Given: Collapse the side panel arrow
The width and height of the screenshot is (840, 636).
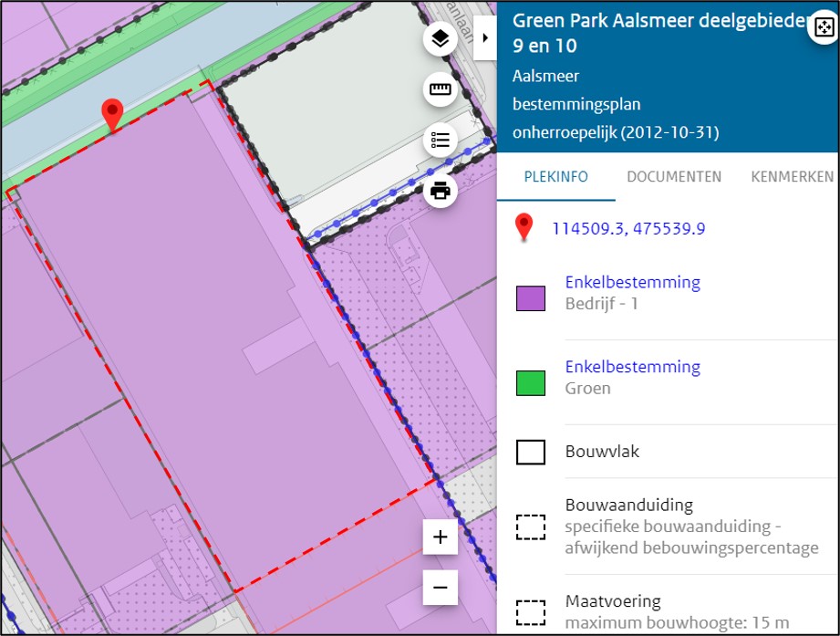Looking at the screenshot, I should [x=485, y=37].
